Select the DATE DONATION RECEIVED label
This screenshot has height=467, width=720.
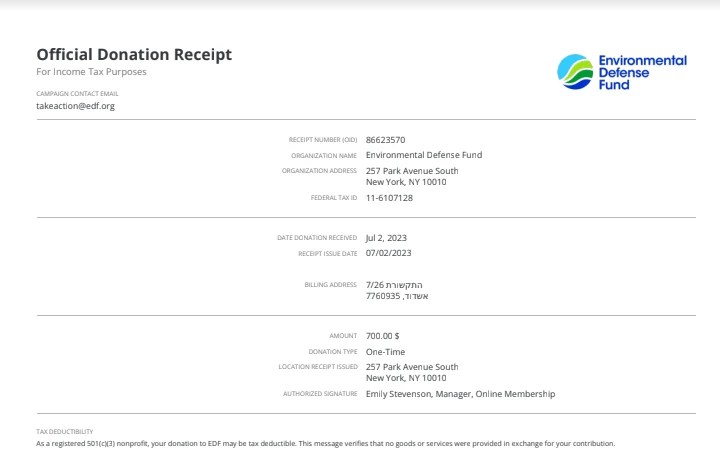click(x=317, y=238)
